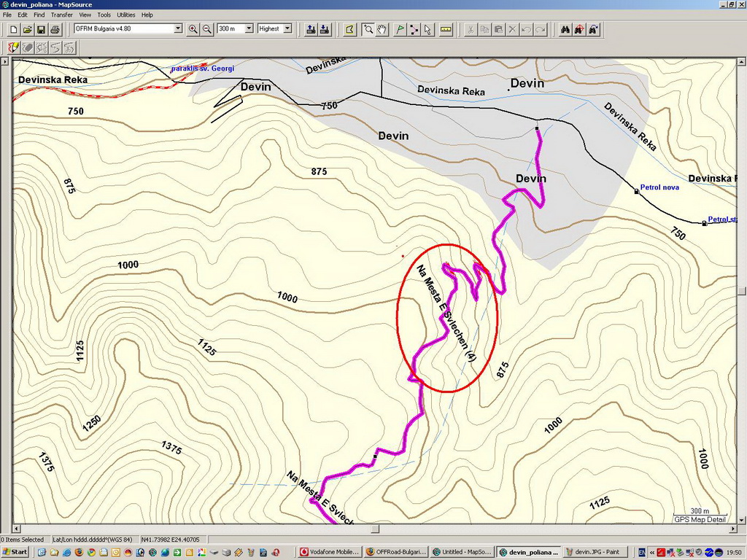Select the Hand pan tool
747x560 pixels.
tap(382, 29)
